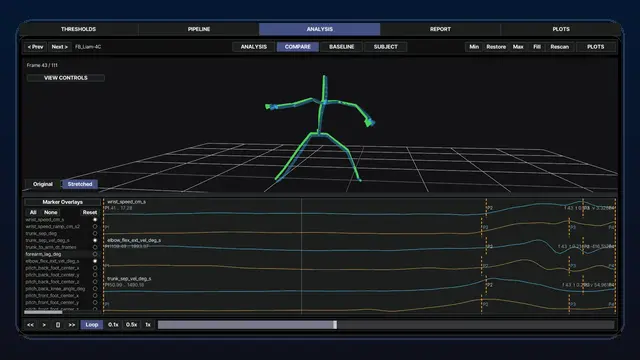Screen dimensions: 640x360
Task: Open the PLOTS top tab
Action: point(561,29)
